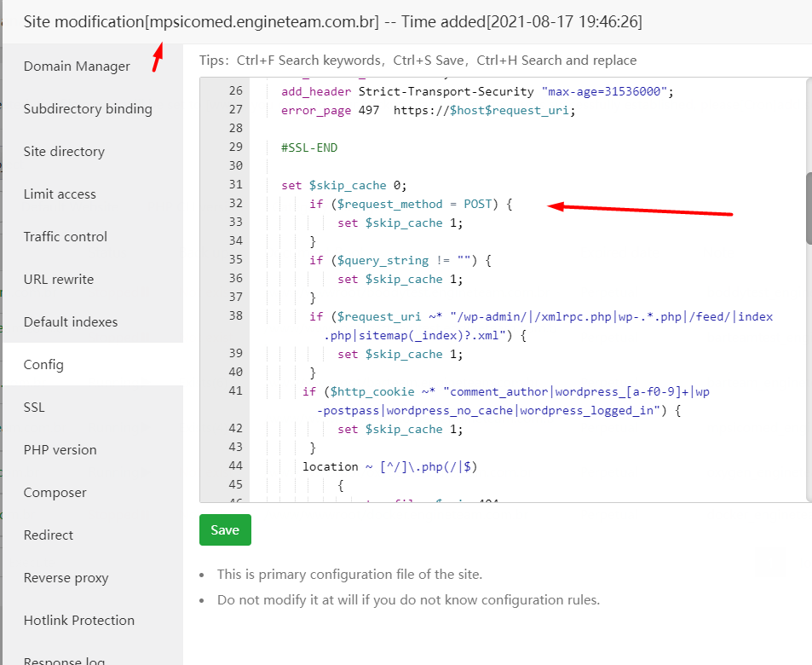Switch to Reverse proxy section
Screen dimensions: 812x665
(66, 577)
